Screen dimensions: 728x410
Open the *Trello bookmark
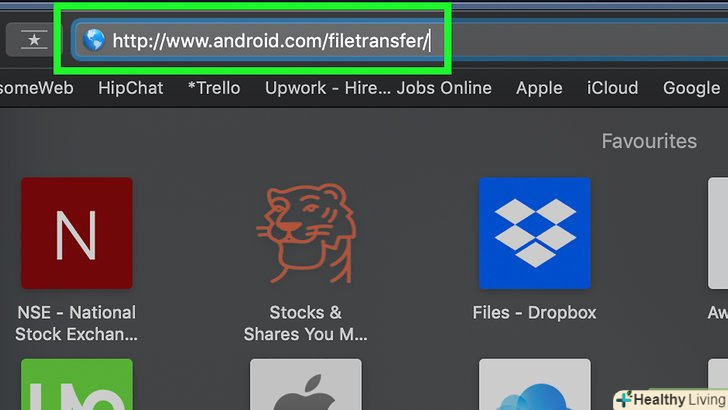coord(214,88)
